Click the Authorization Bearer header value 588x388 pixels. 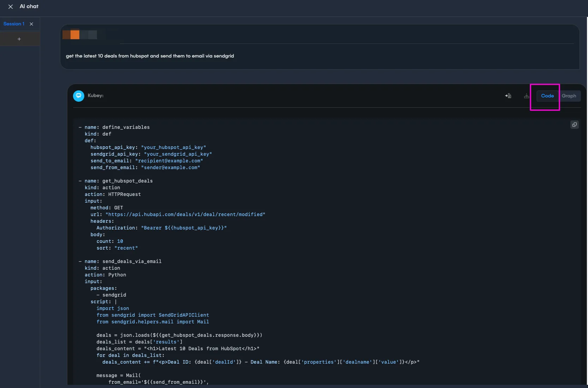(x=184, y=228)
